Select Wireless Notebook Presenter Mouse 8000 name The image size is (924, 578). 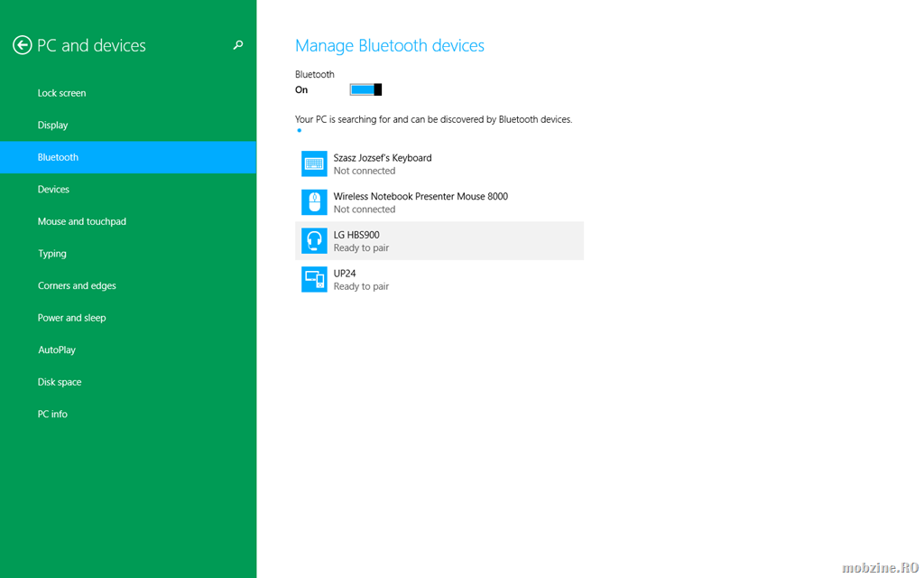pyautogui.click(x=420, y=196)
